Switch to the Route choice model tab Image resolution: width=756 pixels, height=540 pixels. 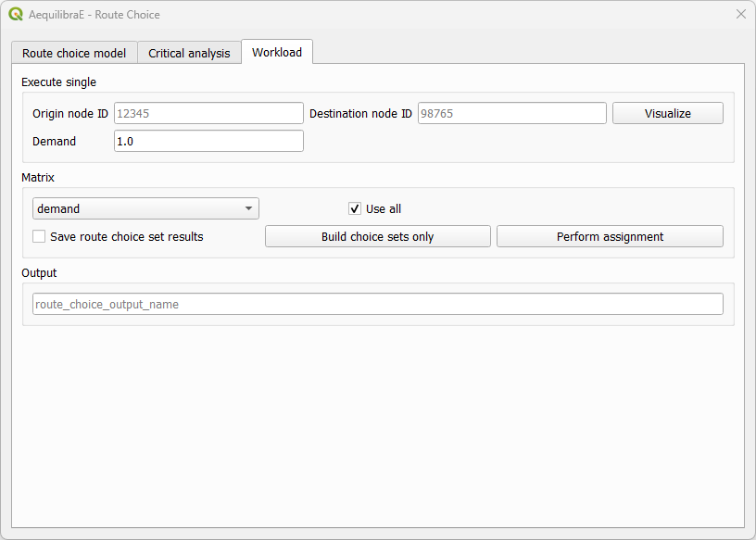pyautogui.click(x=74, y=53)
